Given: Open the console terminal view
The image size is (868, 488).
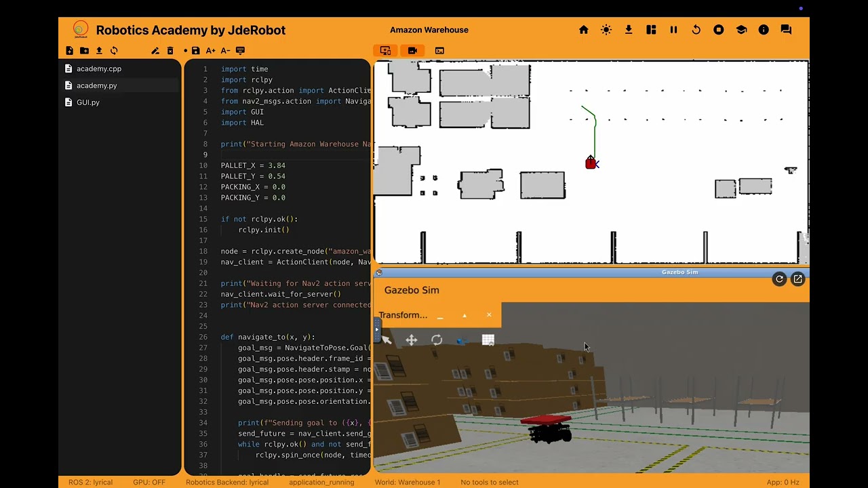Looking at the screenshot, I should (439, 51).
